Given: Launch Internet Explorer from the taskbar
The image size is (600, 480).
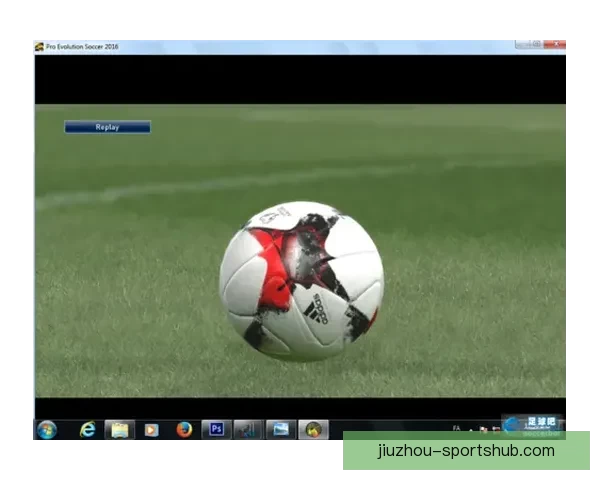Looking at the screenshot, I should pyautogui.click(x=88, y=429).
